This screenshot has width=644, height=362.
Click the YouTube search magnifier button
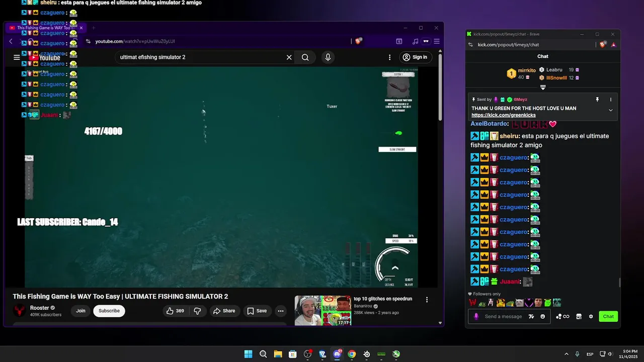[305, 57]
